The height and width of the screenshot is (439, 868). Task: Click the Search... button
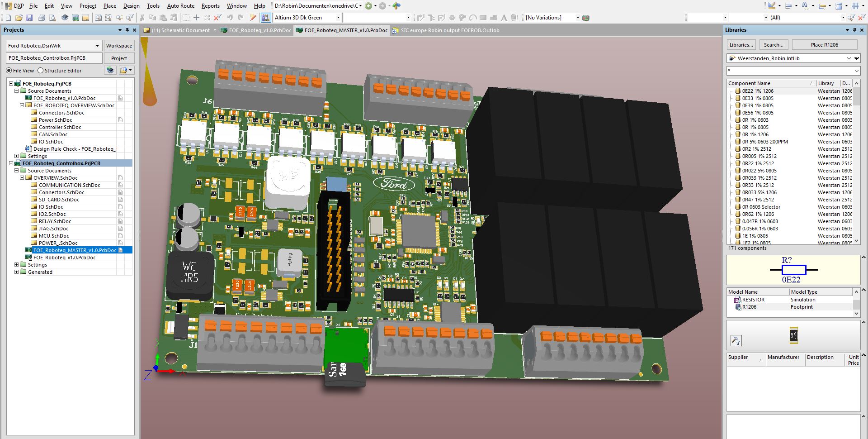point(774,45)
